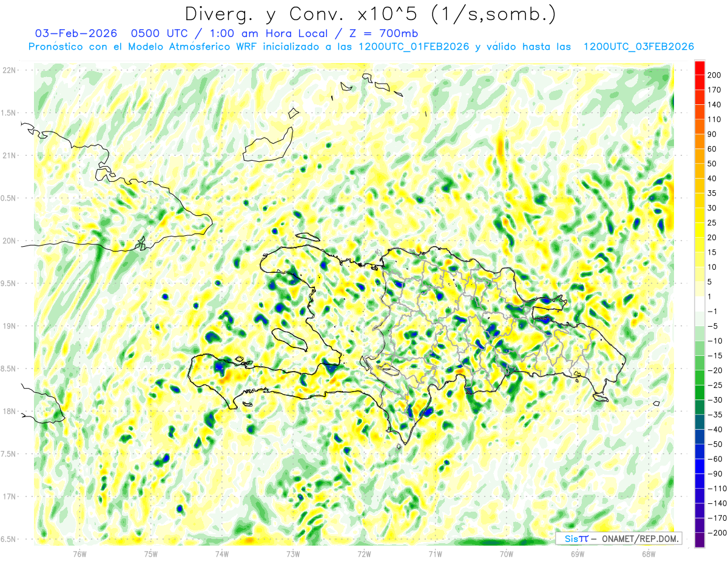Click the title "Diverg. y Conv. x10^5 (1/s,somb.)"
Viewport: 728px width, 562px height.
pos(370,13)
